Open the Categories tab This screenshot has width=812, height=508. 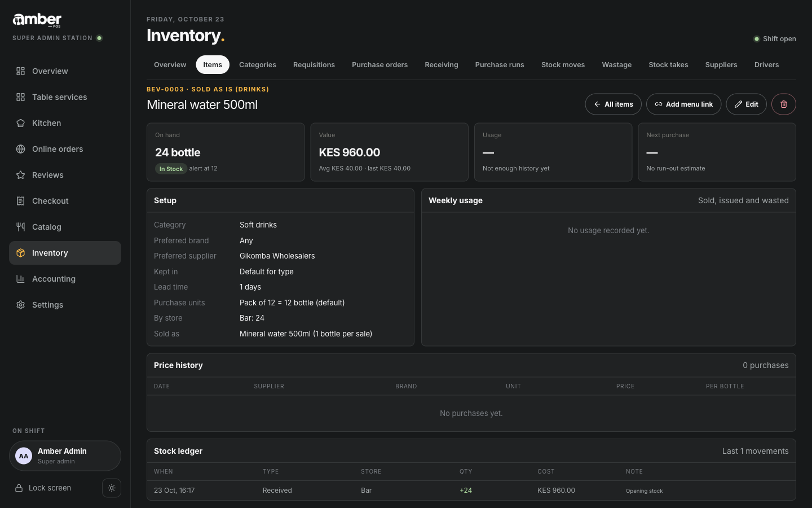pos(258,65)
